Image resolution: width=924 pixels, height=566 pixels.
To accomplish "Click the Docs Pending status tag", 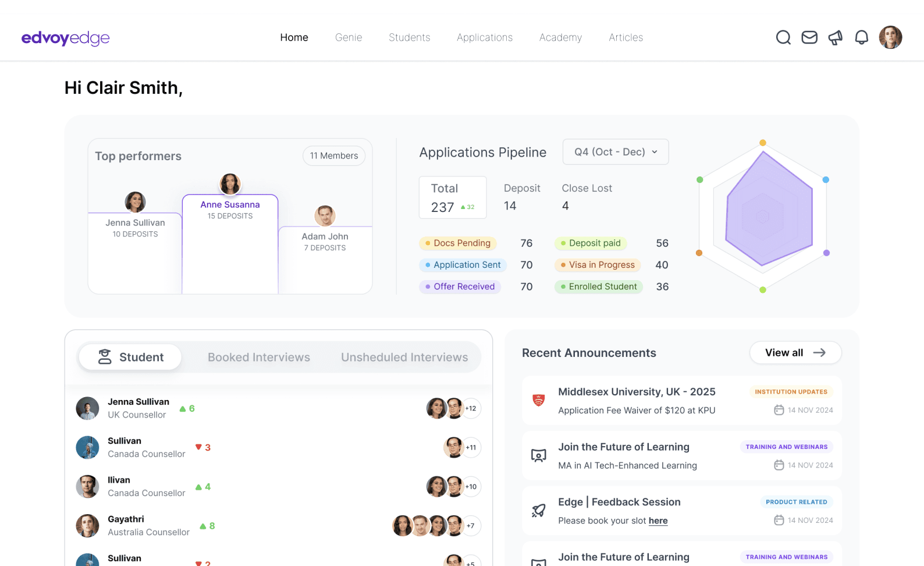I will (x=458, y=243).
